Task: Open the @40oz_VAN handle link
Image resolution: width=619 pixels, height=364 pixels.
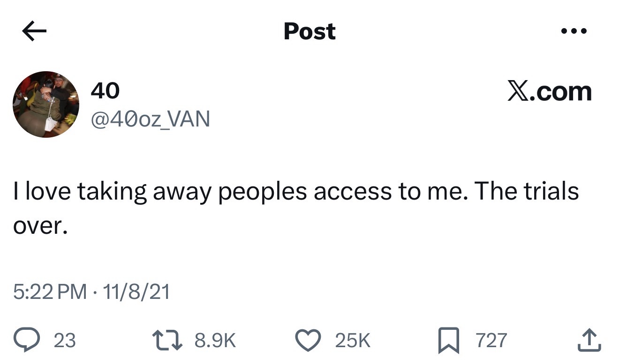Action: coord(150,119)
